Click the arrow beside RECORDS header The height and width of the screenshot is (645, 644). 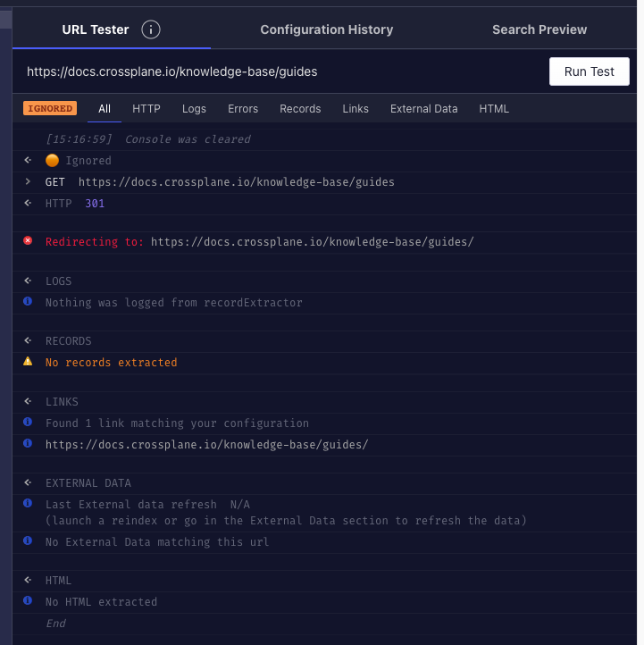pos(28,340)
